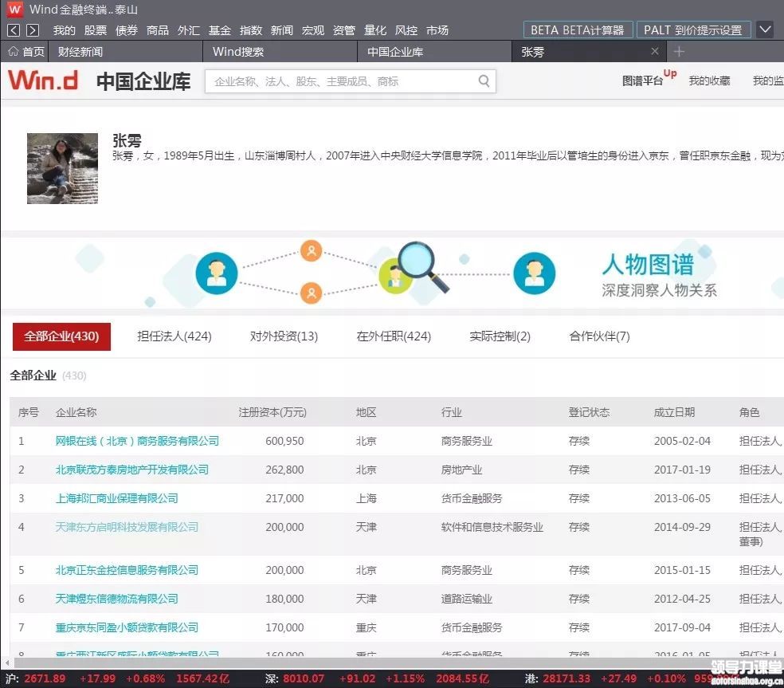Select the 在外任职(424) tab

(394, 336)
